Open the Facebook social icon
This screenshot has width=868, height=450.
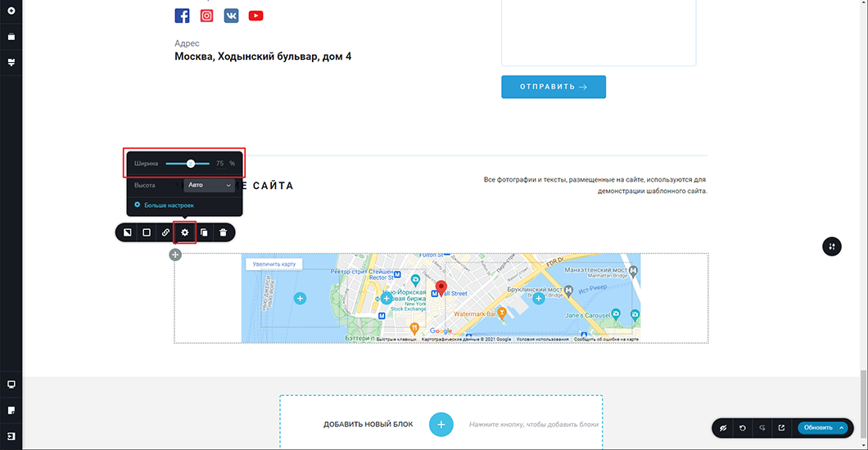pyautogui.click(x=182, y=16)
